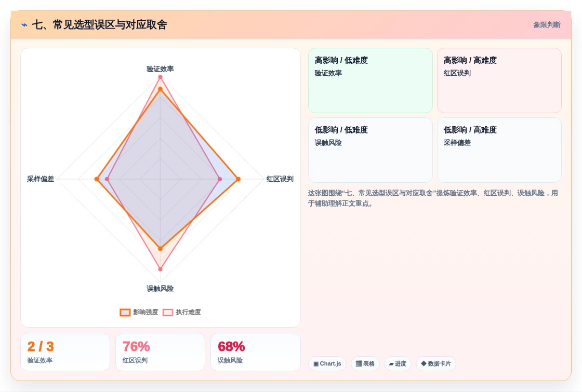This screenshot has height=392, width=582.
Task: Select the 进度 tag
Action: 398,364
